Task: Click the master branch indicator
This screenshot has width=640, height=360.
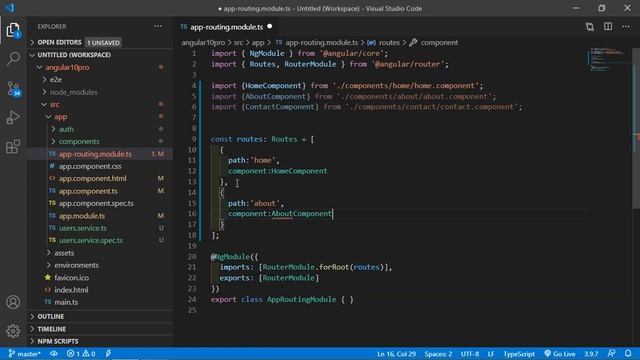Action: pyautogui.click(x=24, y=354)
